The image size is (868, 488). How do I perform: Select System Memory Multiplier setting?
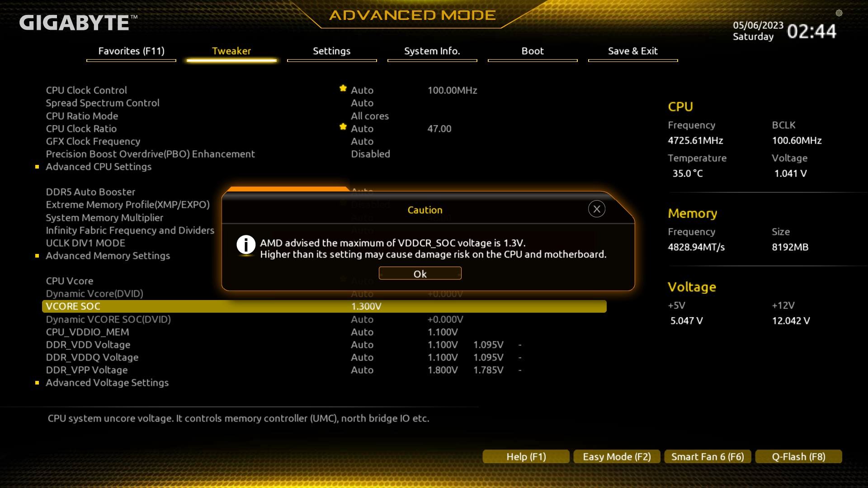[104, 218]
